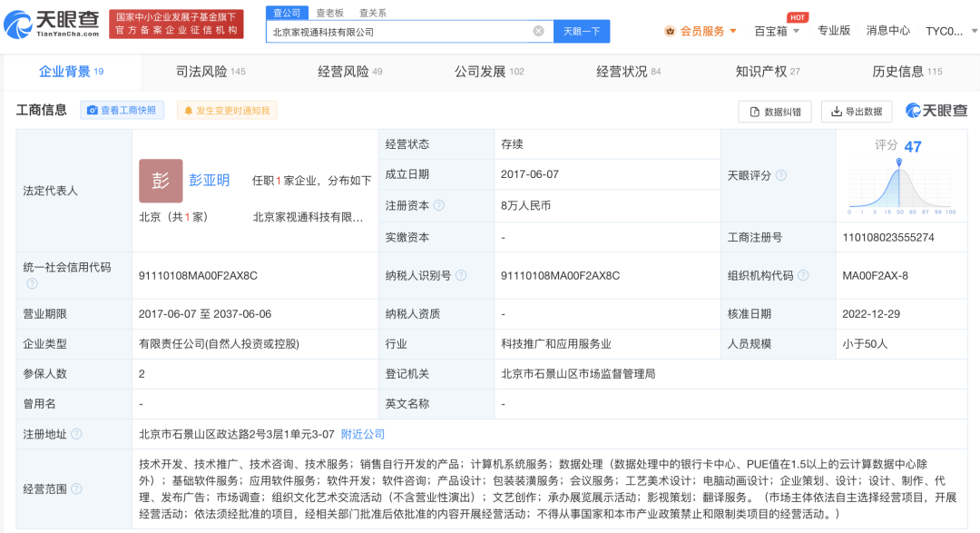
Task: Click the 天眼一下 search button
Action: coord(582,31)
